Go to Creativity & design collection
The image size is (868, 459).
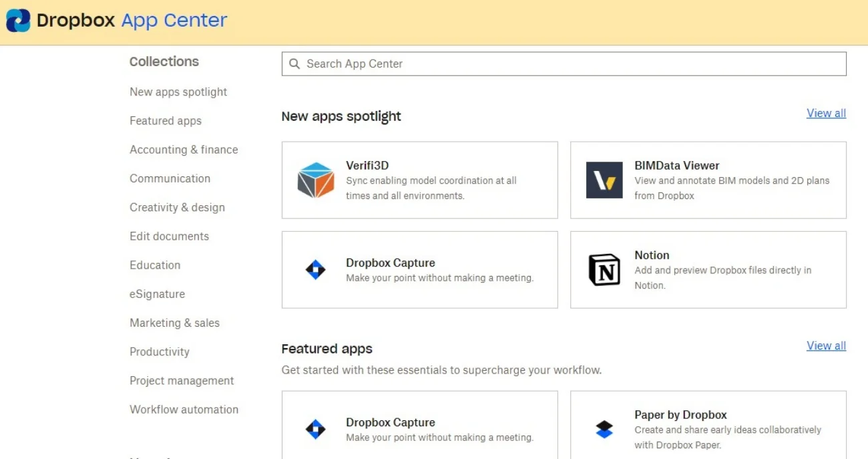(177, 207)
